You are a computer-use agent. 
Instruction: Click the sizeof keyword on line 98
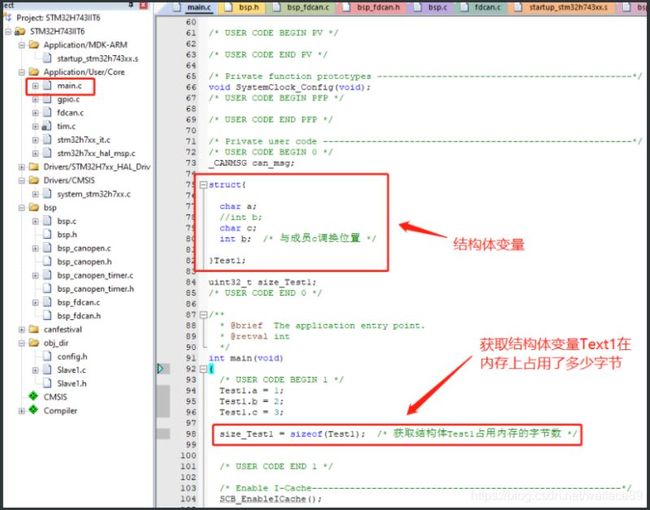[306, 434]
